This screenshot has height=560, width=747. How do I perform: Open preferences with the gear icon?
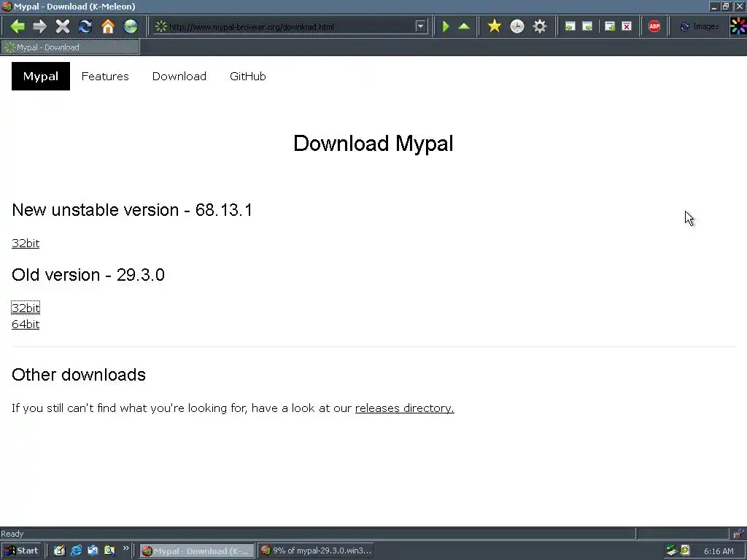pos(539,26)
